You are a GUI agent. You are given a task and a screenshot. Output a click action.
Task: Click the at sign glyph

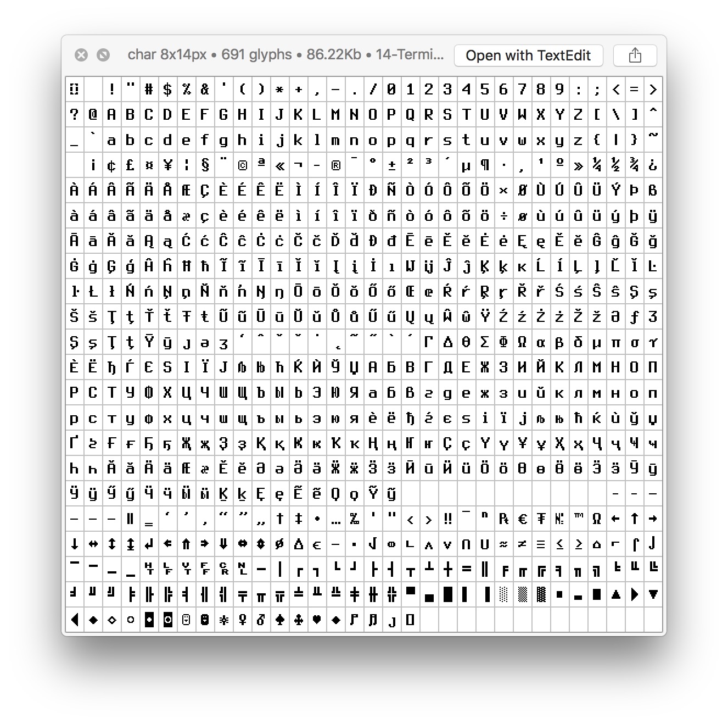(93, 114)
